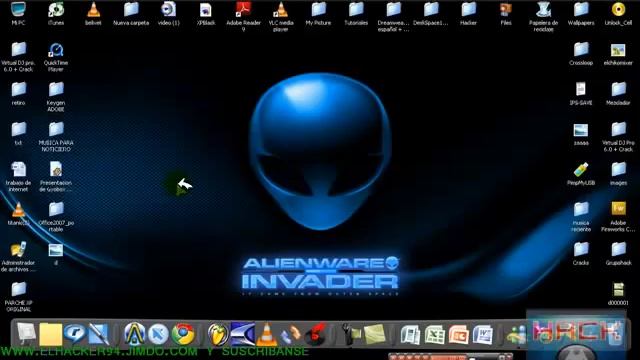Viewport: 640px width, 360px height.
Task: Open the IPS-SAVE file icon
Action: pyautogui.click(x=581, y=90)
